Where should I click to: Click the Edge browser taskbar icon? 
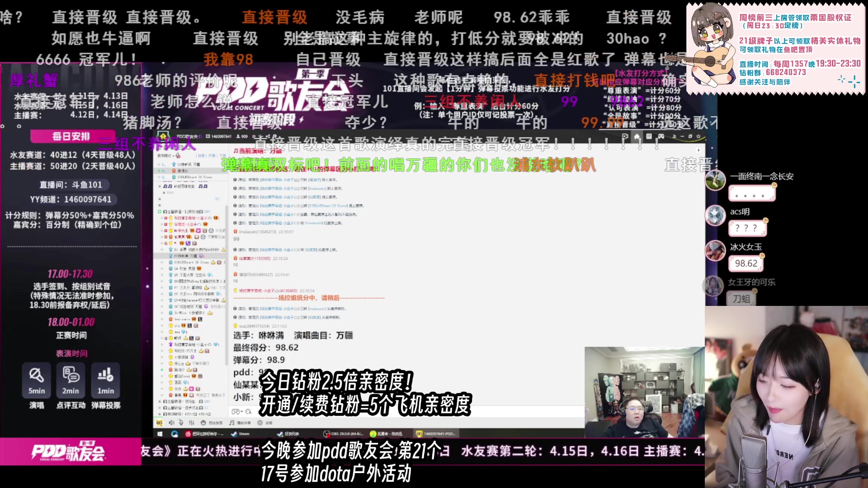175,434
